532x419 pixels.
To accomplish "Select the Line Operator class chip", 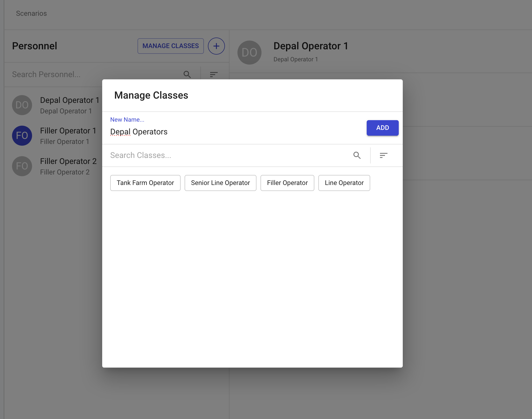I will point(344,183).
